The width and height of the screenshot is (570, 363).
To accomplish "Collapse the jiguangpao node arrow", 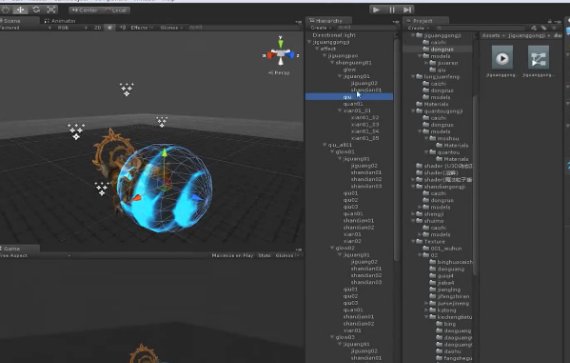I will [325, 56].
